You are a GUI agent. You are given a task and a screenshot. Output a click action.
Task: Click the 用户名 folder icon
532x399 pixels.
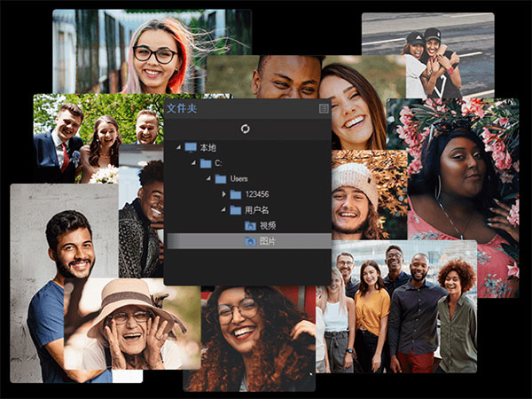(236, 210)
